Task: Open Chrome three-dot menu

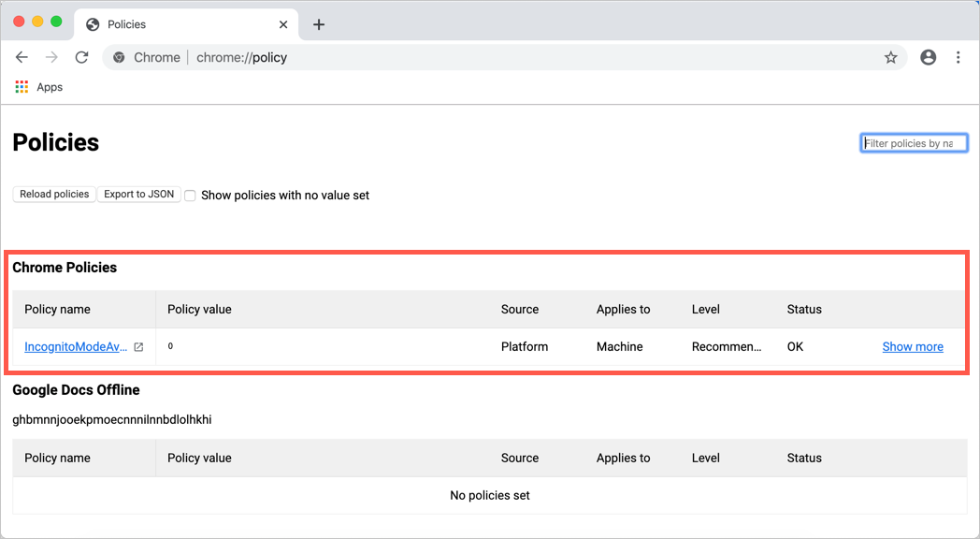Action: [958, 57]
